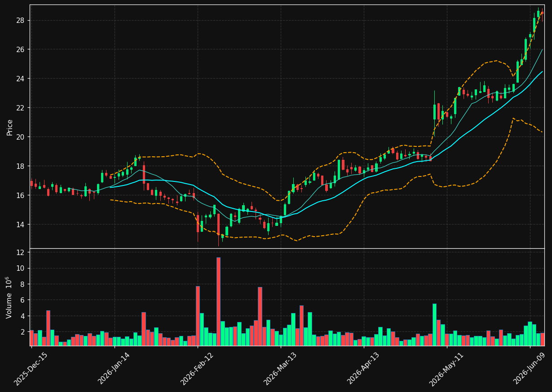Viewport: 552px width, 392px height.
Task: Click the 2025-Dec-15 date label
Action: coord(31,369)
